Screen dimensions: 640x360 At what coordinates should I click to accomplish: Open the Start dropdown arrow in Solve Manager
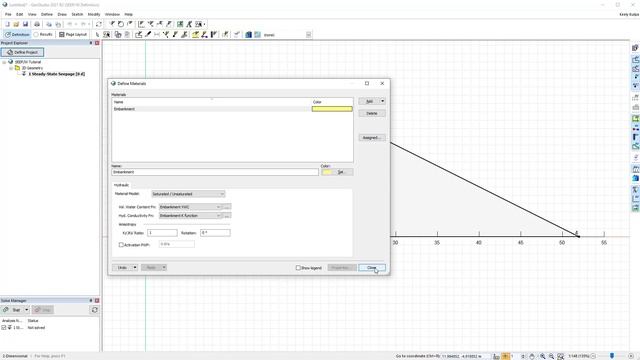pos(27,310)
